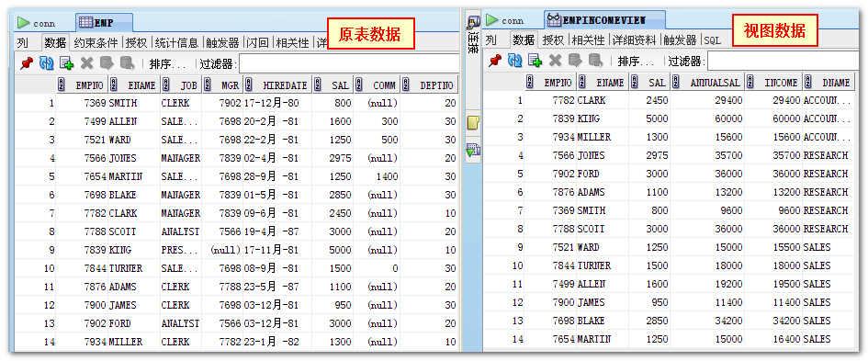The image size is (868, 361).
Task: Sort EMP table by JOB column header
Action: click(x=181, y=85)
